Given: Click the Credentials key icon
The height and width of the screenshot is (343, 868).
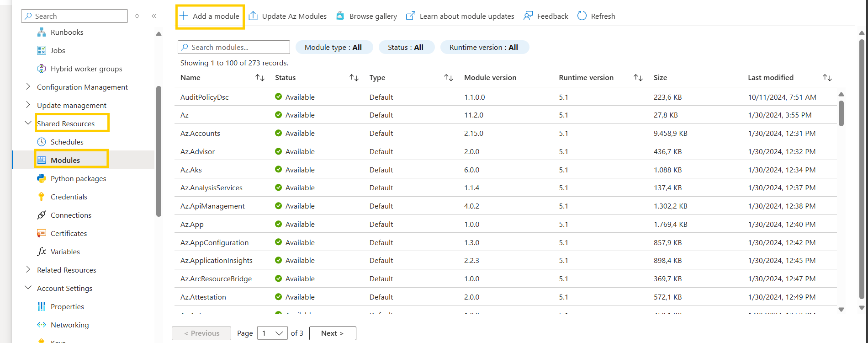Looking at the screenshot, I should coord(42,197).
